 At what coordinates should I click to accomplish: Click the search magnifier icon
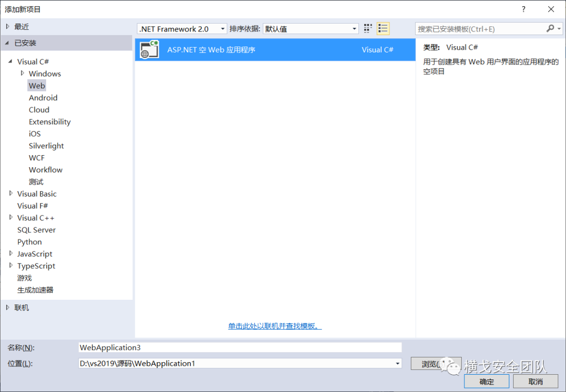pos(550,28)
